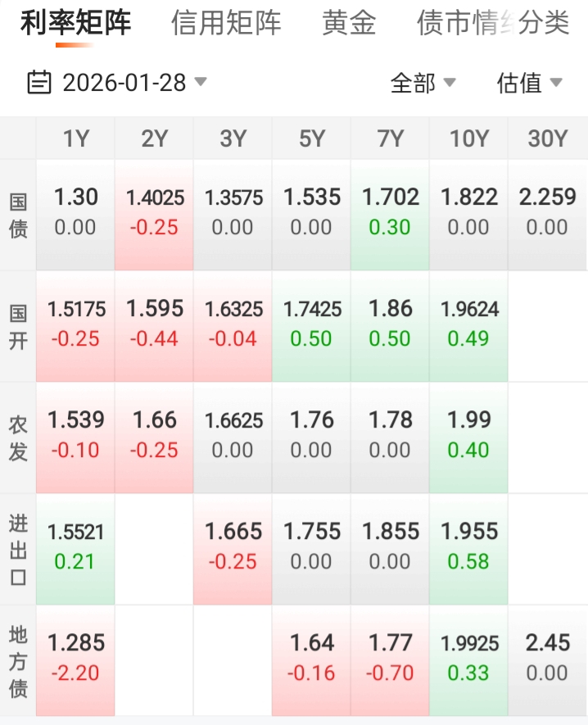Switch to the 信用矩阵 tab

(226, 24)
